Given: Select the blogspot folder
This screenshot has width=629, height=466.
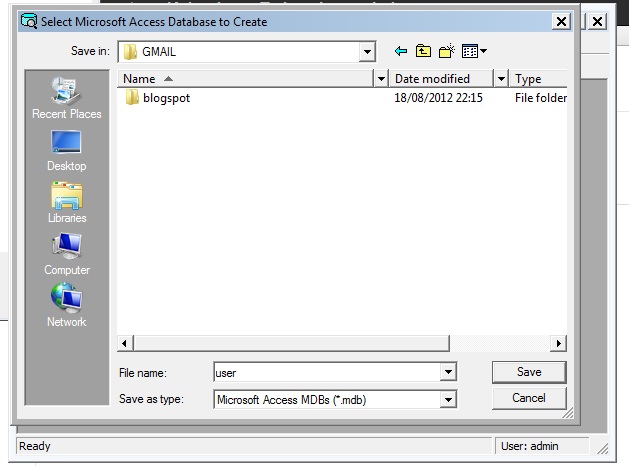Looking at the screenshot, I should point(158,98).
